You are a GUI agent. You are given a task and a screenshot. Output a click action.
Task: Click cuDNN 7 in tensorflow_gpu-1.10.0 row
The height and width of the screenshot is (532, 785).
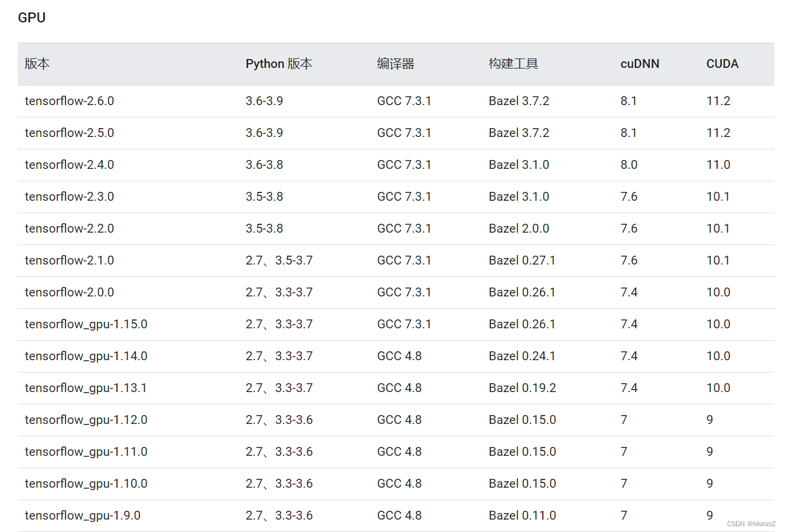click(x=624, y=484)
